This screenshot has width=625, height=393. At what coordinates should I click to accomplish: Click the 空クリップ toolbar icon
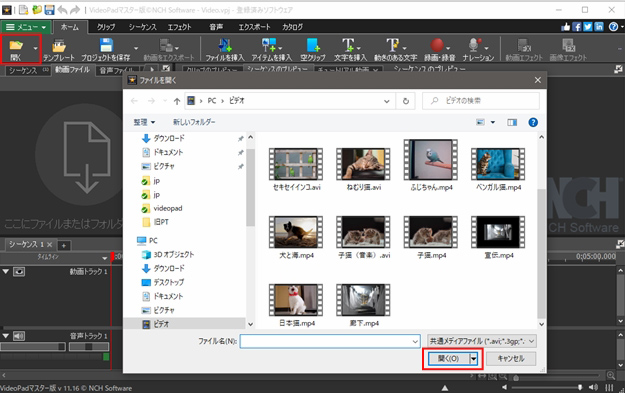[x=312, y=49]
